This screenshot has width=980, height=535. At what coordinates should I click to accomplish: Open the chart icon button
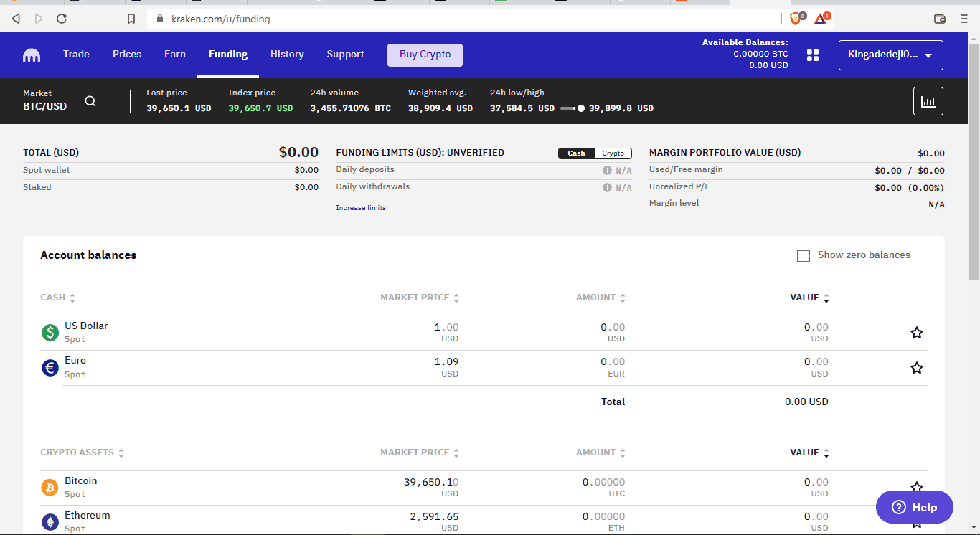(928, 101)
